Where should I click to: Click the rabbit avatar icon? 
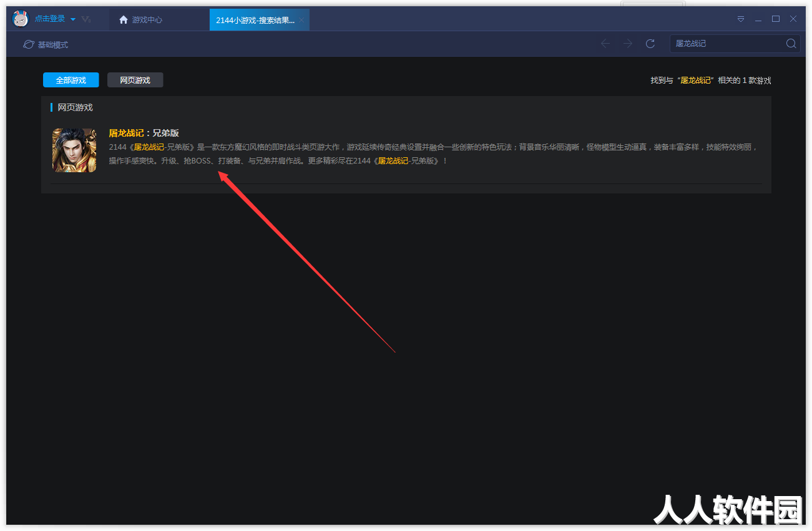pyautogui.click(x=21, y=19)
